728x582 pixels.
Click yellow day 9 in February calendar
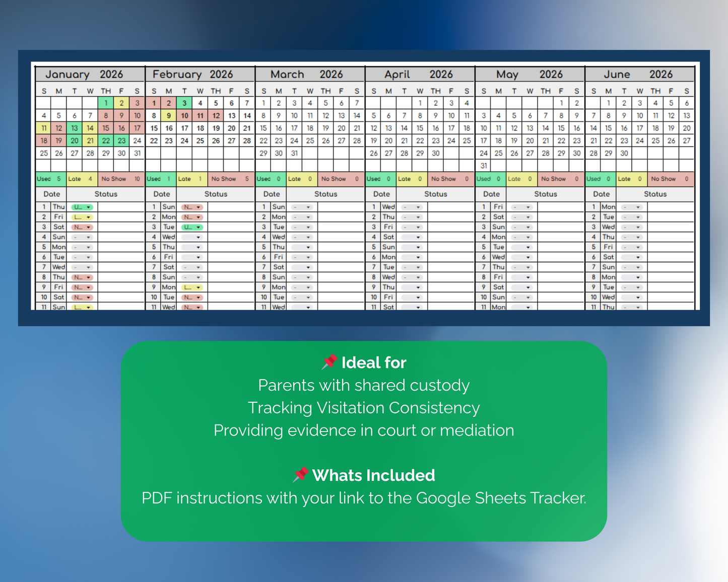(x=169, y=116)
